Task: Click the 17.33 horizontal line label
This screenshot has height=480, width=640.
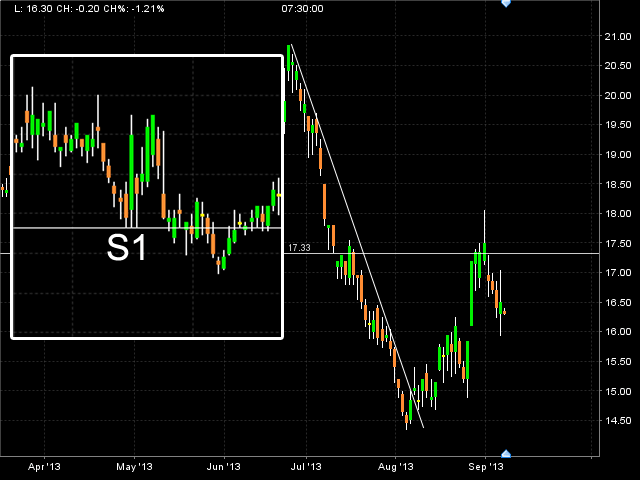Action: (x=299, y=248)
